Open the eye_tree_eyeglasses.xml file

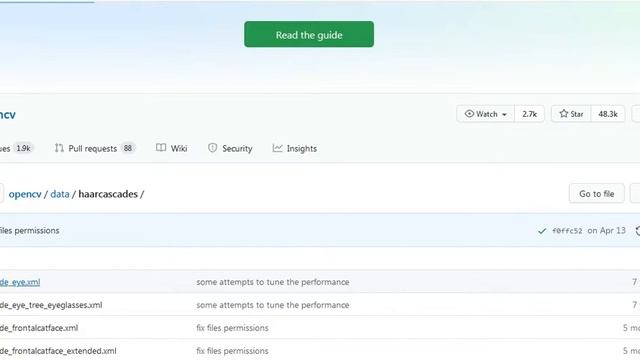point(51,305)
